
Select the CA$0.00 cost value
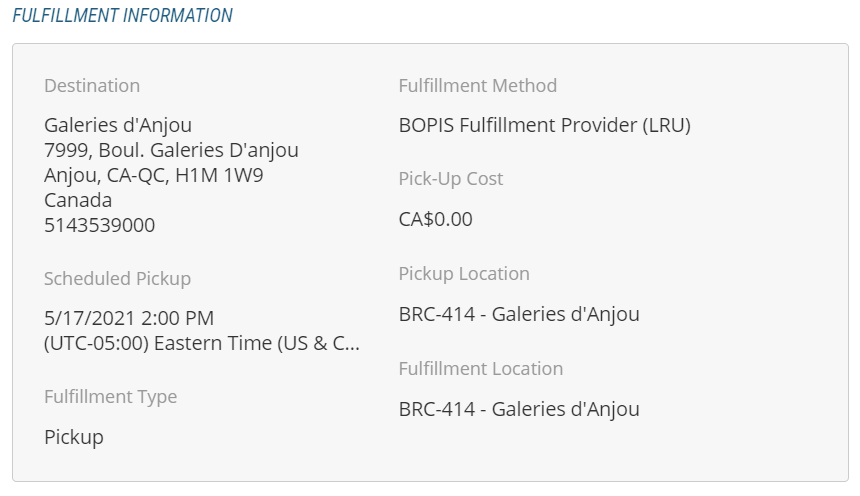pyautogui.click(x=435, y=219)
